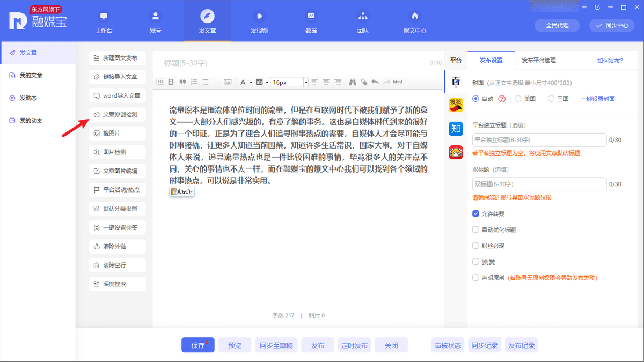644x362 pixels.
Task: Enable the 声明原创 checkbox
Action: 475,277
